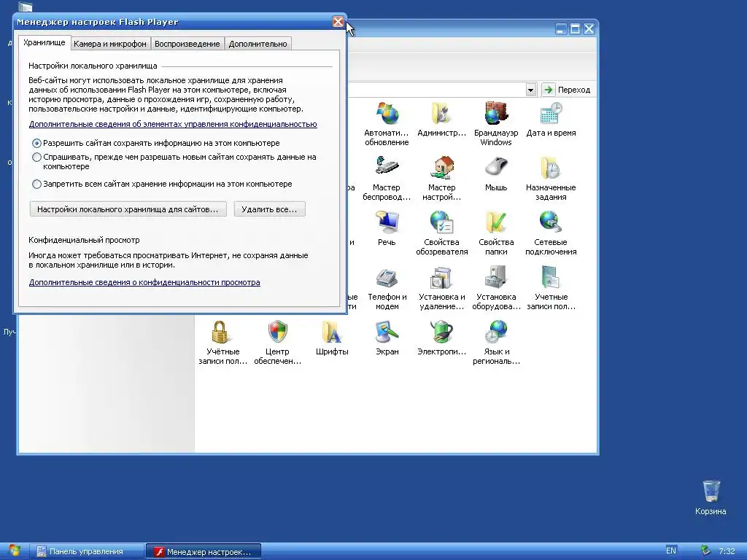Viewport: 747px width, 560px height.
Task: Switch to Камера и микрофон tab
Action: coord(110,44)
